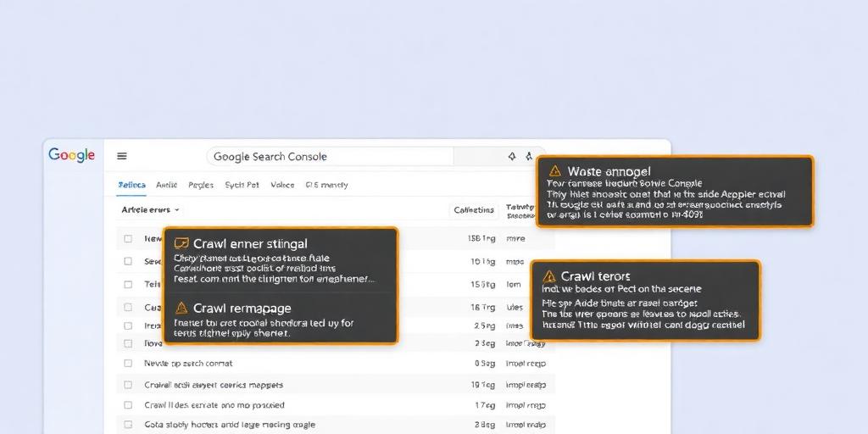
Task: Click the icon beside "Crawl enner stiingal"
Action: [x=181, y=243]
